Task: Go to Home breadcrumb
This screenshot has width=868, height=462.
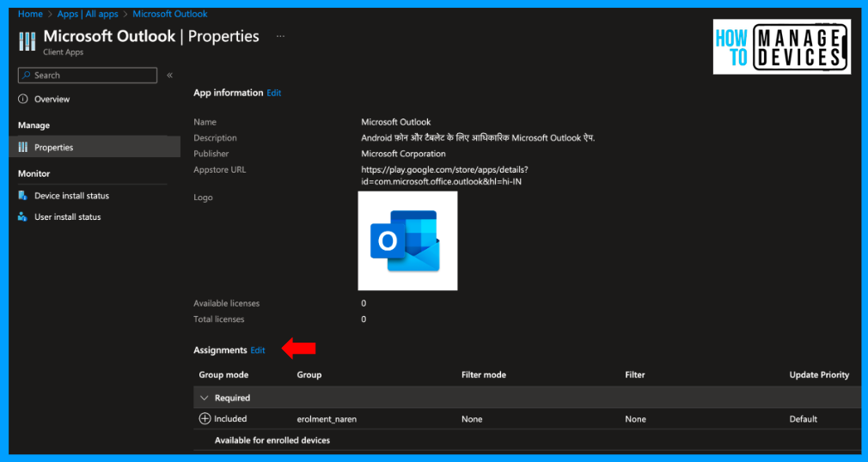Action: [30, 14]
